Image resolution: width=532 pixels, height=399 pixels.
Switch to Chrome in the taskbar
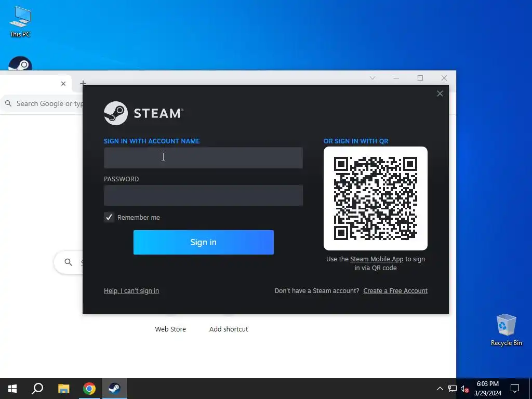click(x=89, y=389)
